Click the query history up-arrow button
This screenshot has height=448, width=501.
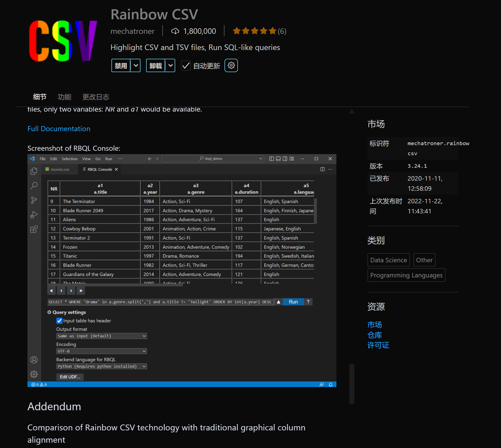pos(278,302)
